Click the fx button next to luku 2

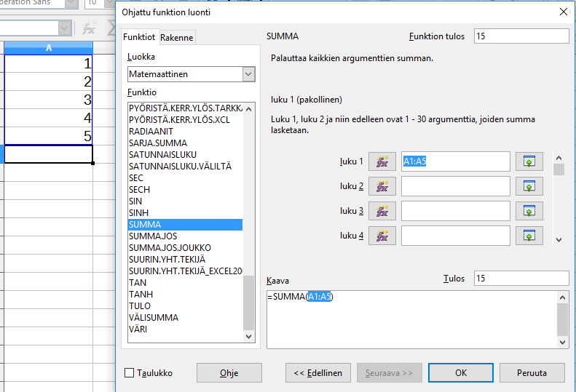click(382, 186)
